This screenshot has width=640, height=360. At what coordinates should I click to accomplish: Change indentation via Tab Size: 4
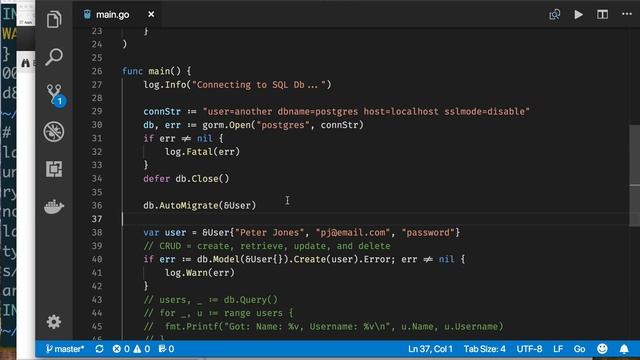tap(484, 349)
